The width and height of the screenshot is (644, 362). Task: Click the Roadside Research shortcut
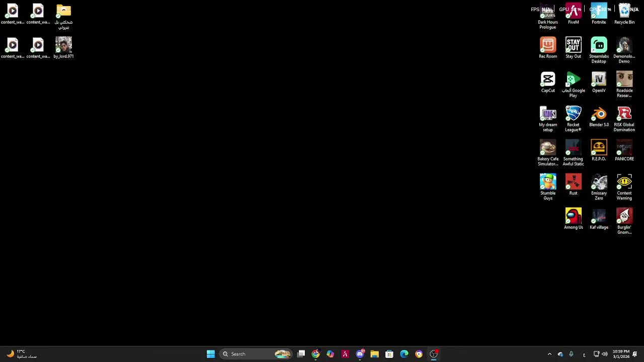point(624,84)
